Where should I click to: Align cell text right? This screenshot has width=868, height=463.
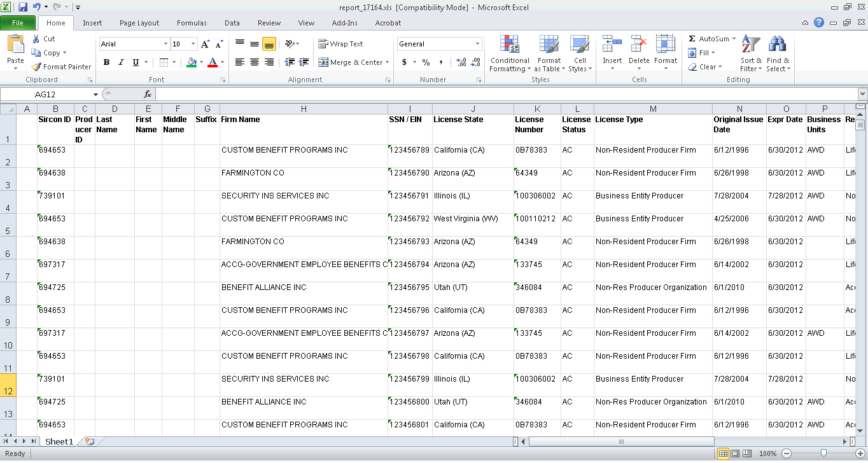tap(269, 62)
